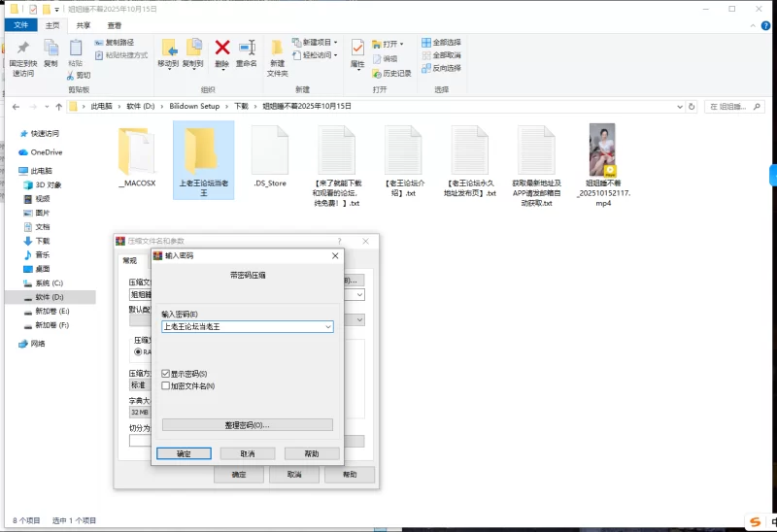Select 新加卷 (E:) drive
This screenshot has width=777, height=532.
pos(47,311)
